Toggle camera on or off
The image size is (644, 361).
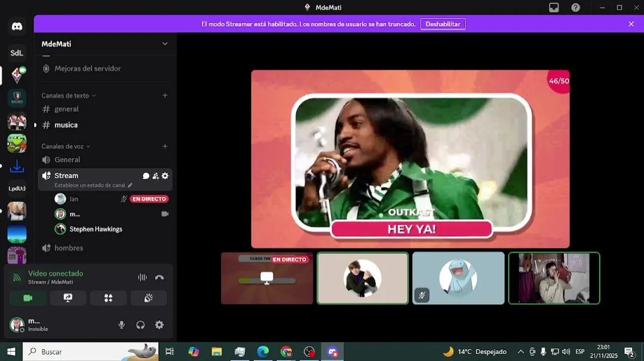[28, 298]
